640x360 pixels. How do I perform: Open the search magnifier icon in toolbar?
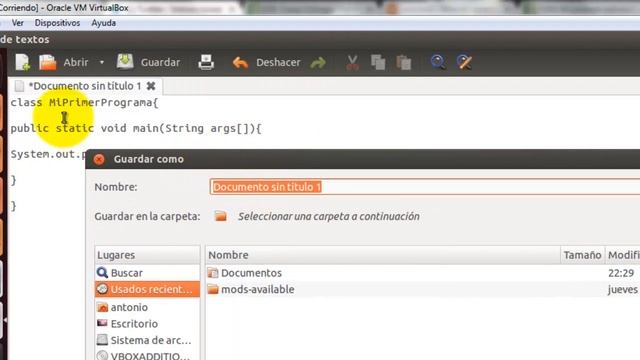[438, 62]
